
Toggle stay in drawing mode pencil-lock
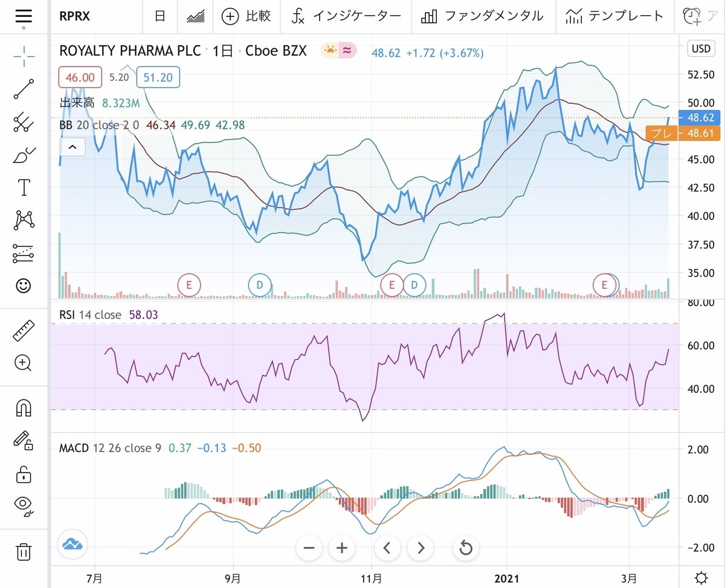click(24, 441)
